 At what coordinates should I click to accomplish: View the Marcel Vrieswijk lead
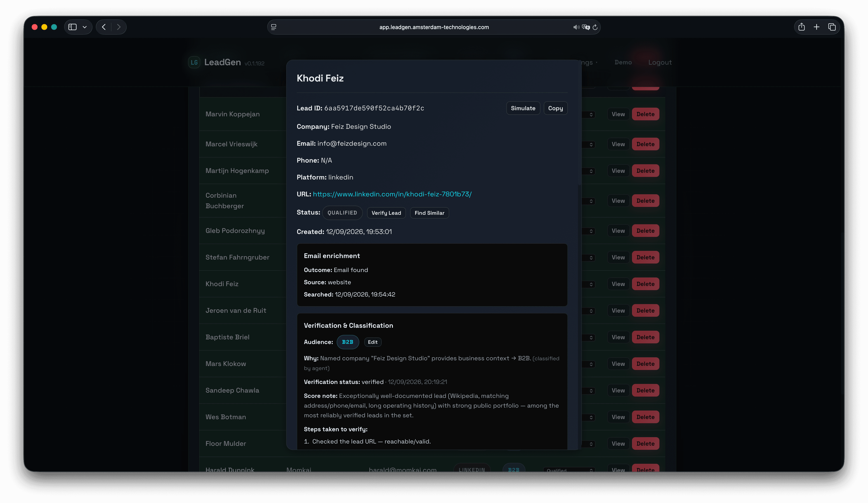(618, 144)
